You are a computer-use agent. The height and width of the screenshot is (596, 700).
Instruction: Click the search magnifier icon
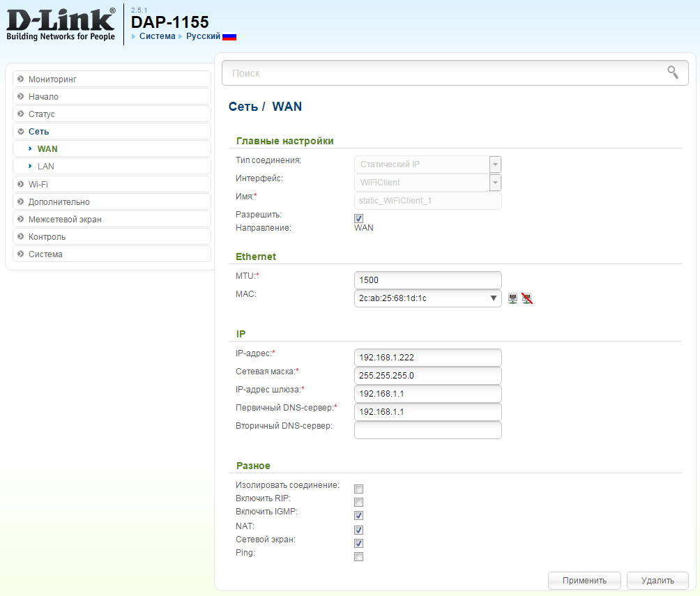(x=672, y=72)
